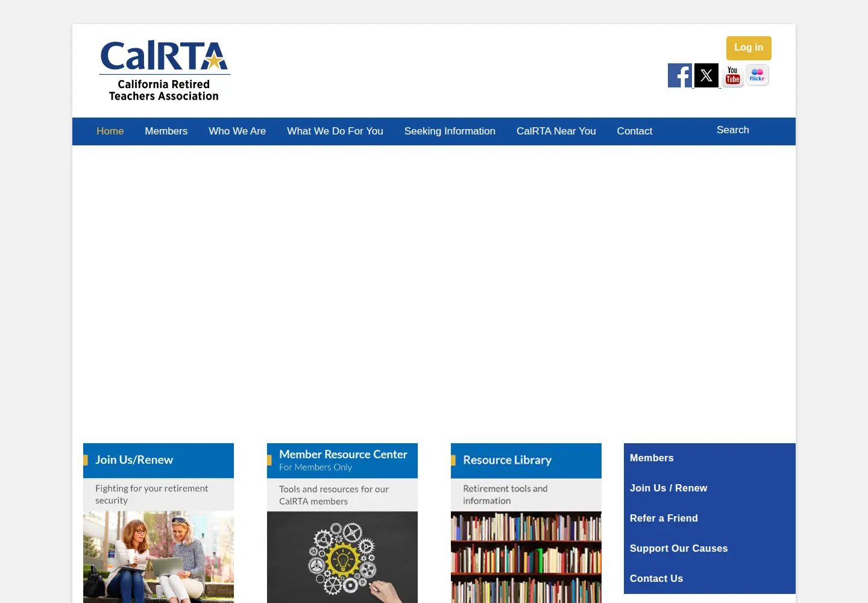Click the gears and lightbulb image
The width and height of the screenshot is (868, 603).
point(342,557)
